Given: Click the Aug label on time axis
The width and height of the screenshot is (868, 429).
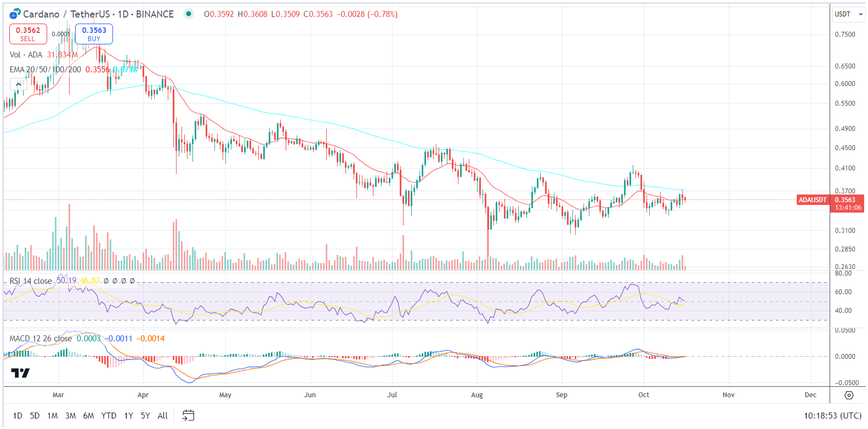Looking at the screenshot, I should pos(477,395).
